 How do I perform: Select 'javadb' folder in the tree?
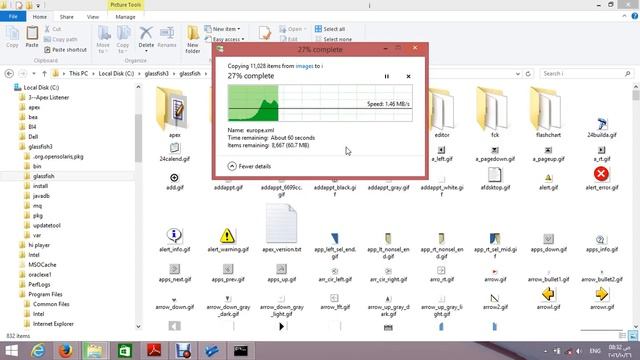(41, 196)
